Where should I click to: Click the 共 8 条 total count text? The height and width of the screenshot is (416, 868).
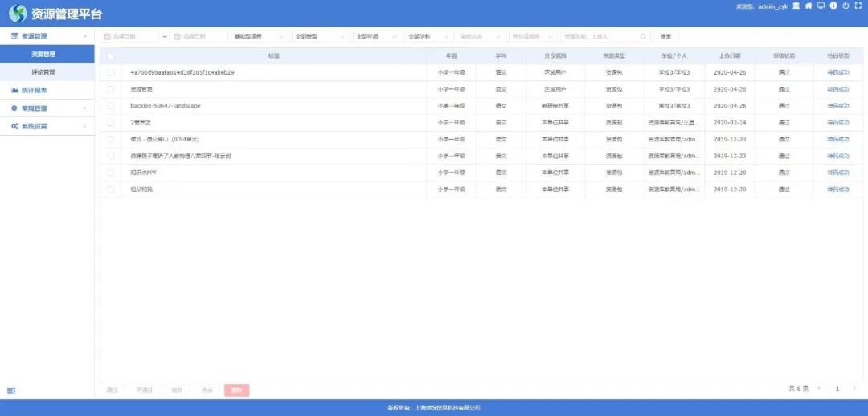(798, 389)
